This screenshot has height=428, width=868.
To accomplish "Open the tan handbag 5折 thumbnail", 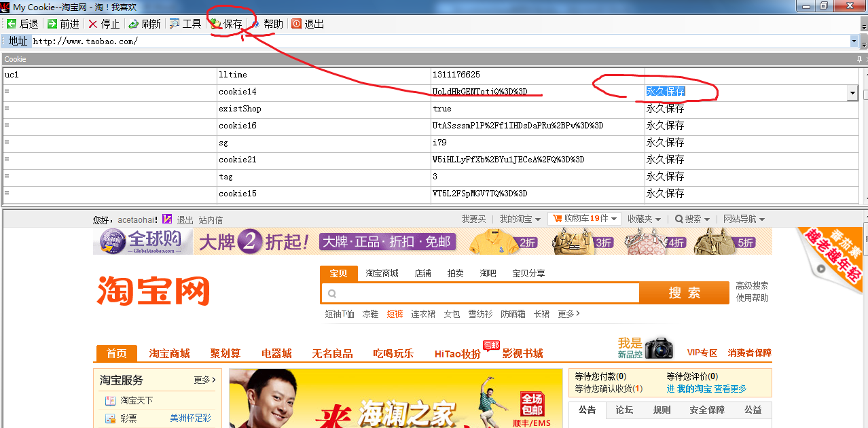I will click(723, 241).
